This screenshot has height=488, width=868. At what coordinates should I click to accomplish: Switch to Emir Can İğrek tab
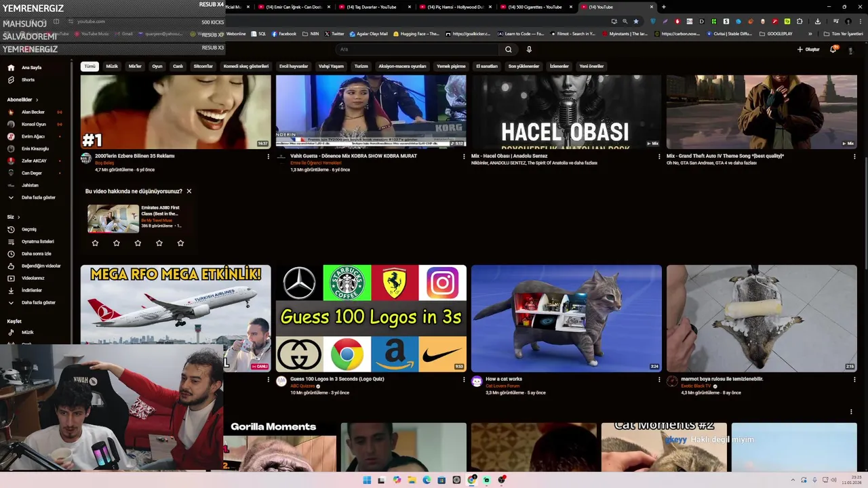point(294,7)
